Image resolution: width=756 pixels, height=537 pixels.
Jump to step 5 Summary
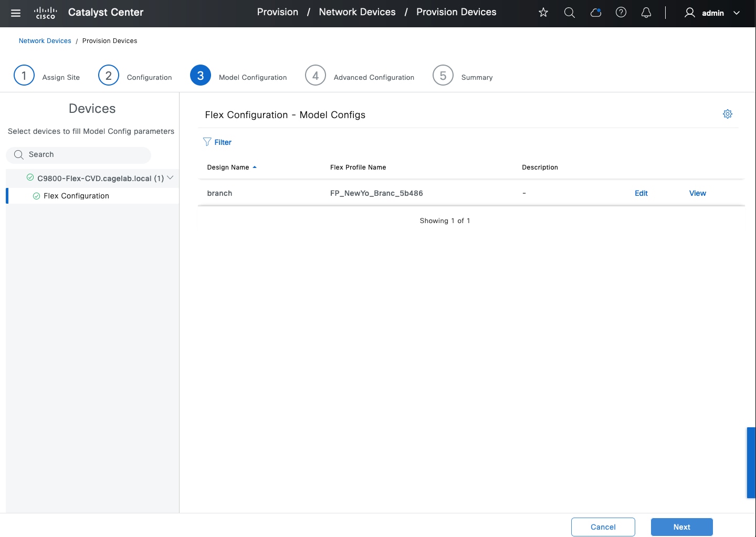click(x=443, y=76)
